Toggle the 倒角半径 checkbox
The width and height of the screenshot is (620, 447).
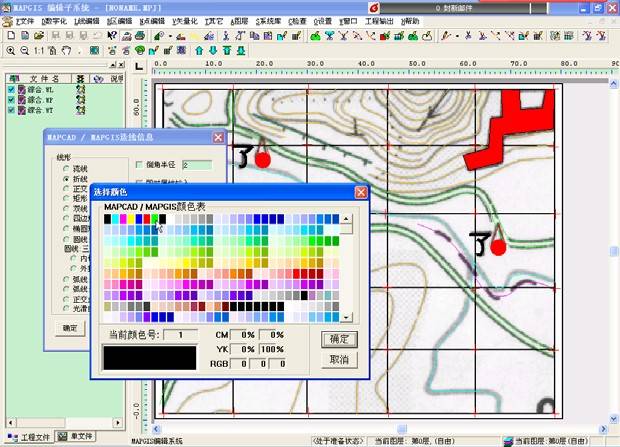(139, 165)
